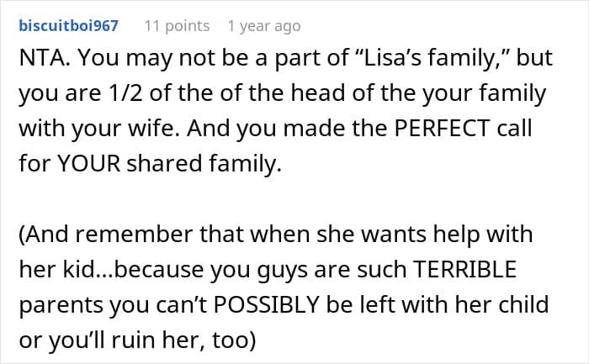Click the 1/2 fraction in the comment

pos(125,92)
